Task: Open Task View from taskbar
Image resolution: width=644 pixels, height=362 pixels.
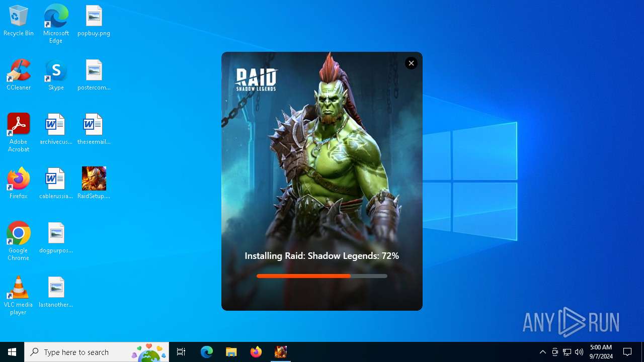Action: tap(181, 352)
